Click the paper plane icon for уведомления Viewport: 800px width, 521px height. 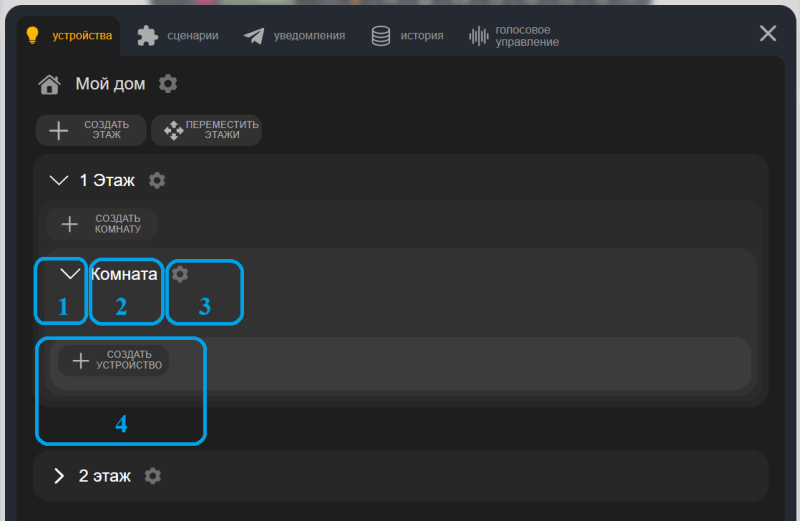coord(254,36)
